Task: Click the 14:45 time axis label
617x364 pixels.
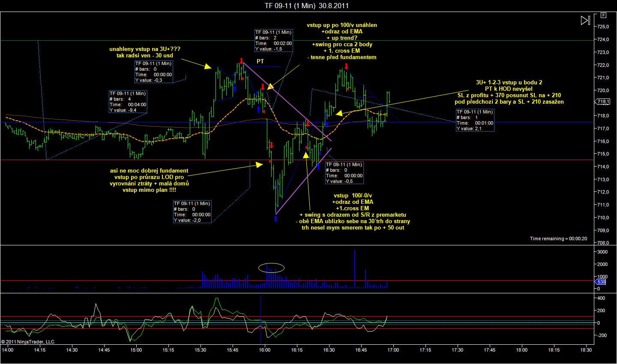Action: click(x=104, y=350)
